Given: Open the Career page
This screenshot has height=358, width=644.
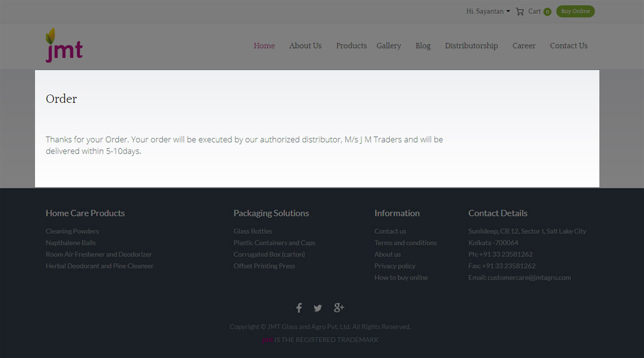Looking at the screenshot, I should click(524, 46).
